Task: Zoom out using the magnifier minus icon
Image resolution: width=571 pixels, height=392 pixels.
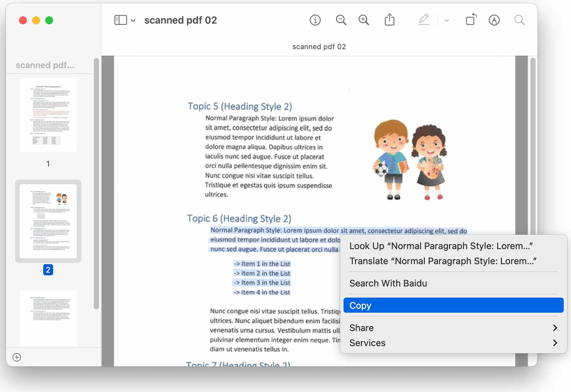Action: [341, 20]
